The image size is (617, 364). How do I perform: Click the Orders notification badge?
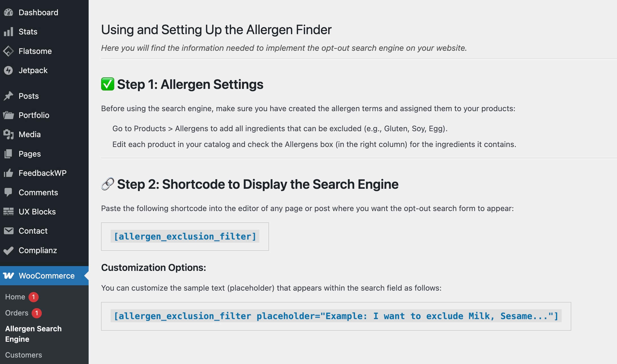point(37,313)
